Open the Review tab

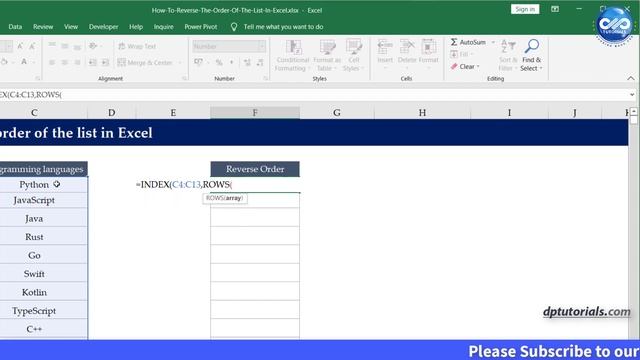pos(43,27)
